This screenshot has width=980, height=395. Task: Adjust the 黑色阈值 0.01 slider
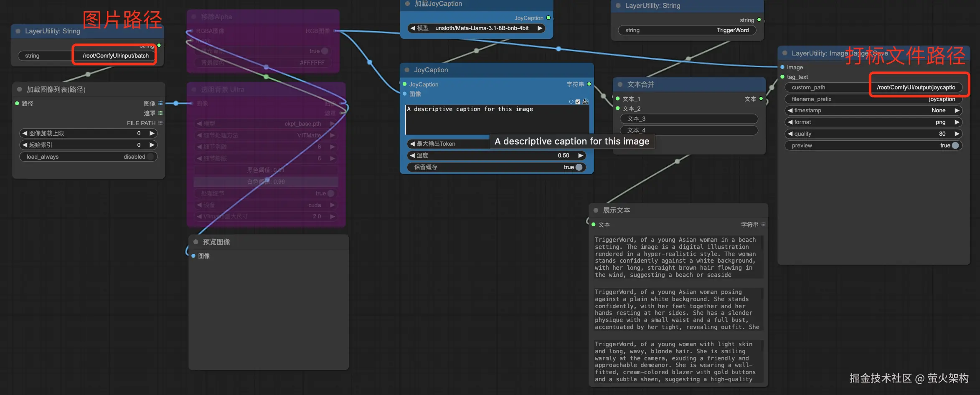[x=266, y=170]
